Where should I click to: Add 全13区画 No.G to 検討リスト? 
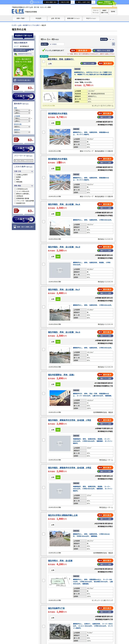point(105,336)
